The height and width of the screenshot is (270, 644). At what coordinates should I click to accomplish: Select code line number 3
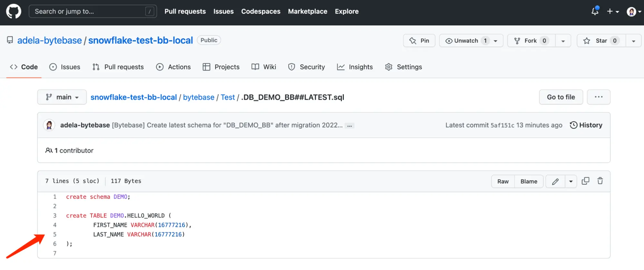(x=55, y=216)
